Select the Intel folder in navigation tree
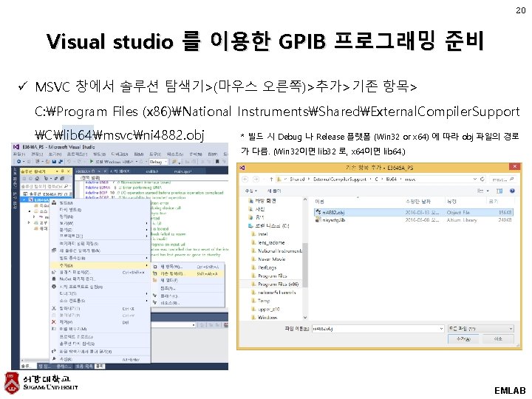 click(259, 234)
